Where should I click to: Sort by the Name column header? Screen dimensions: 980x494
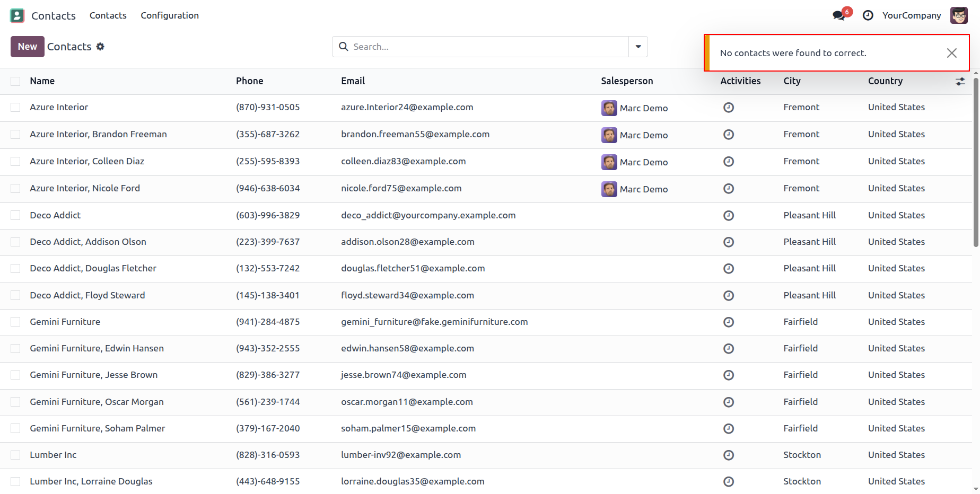click(42, 81)
